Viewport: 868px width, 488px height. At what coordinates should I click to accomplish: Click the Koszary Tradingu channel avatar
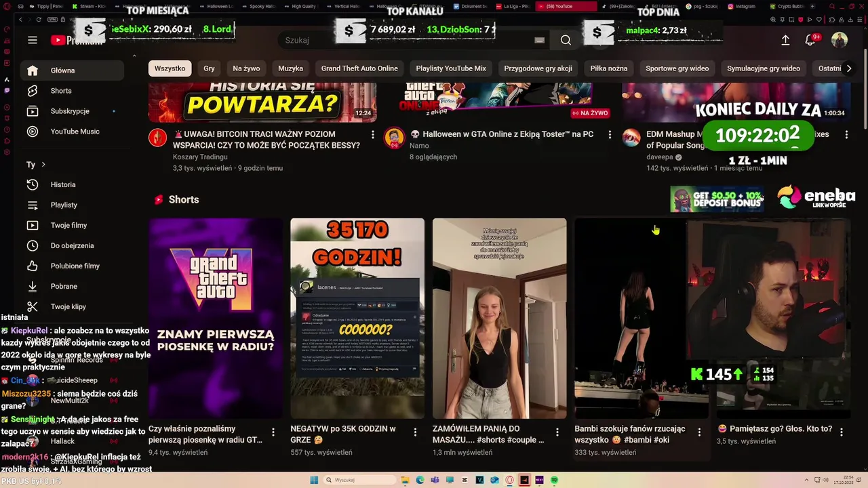click(157, 138)
